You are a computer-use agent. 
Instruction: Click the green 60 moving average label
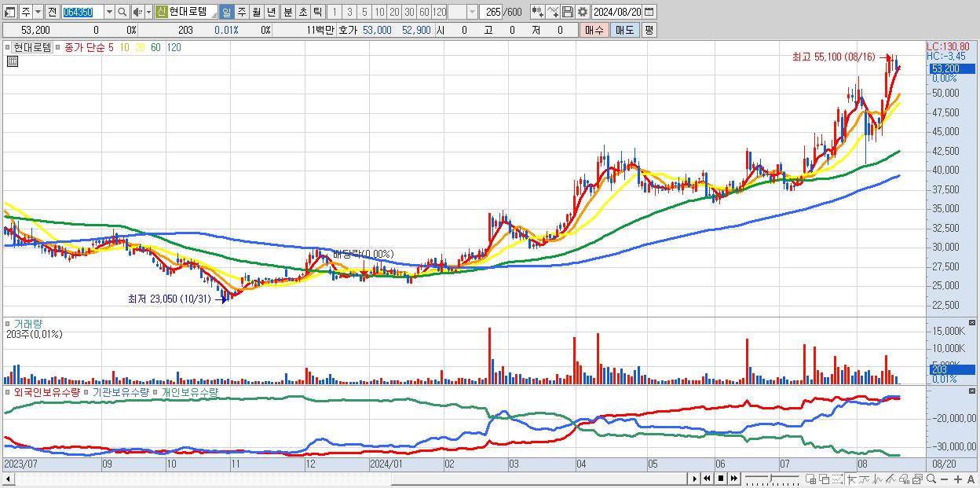point(155,47)
